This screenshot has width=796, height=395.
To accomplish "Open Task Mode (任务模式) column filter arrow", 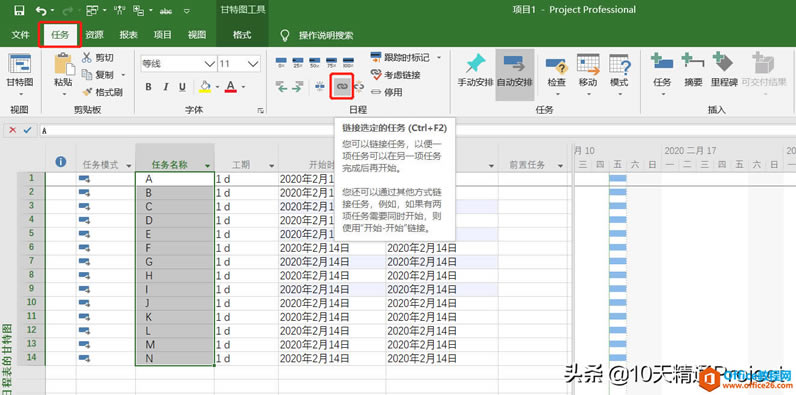I will click(128, 166).
